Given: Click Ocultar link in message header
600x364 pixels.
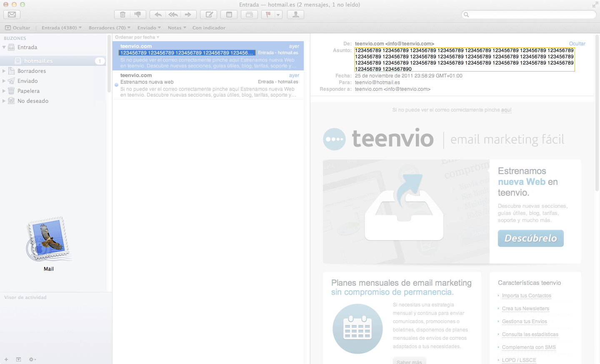Looking at the screenshot, I should click(x=577, y=44).
